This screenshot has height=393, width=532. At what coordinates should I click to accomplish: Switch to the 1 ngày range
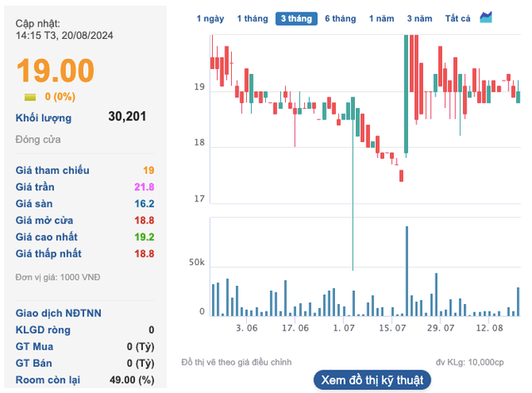tap(209, 18)
